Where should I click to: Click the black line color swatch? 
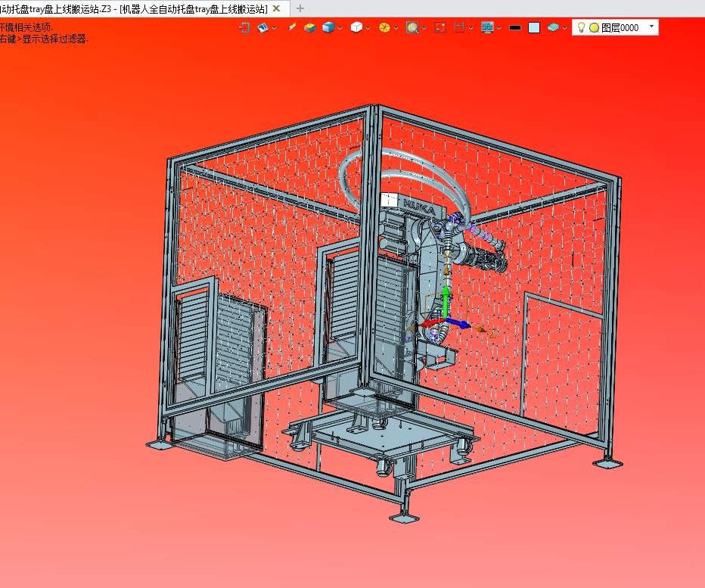(515, 28)
